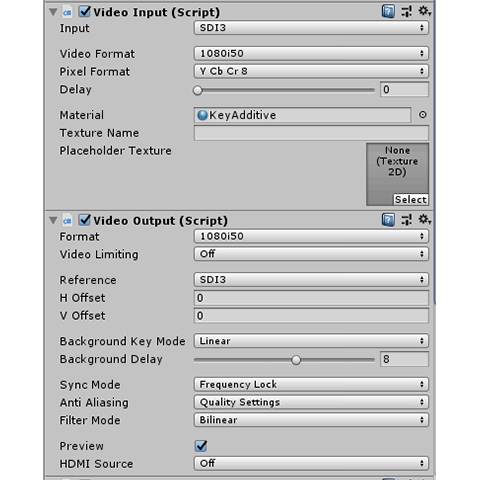The height and width of the screenshot is (480, 480).
Task: Open help for Video Output script
Action: click(388, 220)
